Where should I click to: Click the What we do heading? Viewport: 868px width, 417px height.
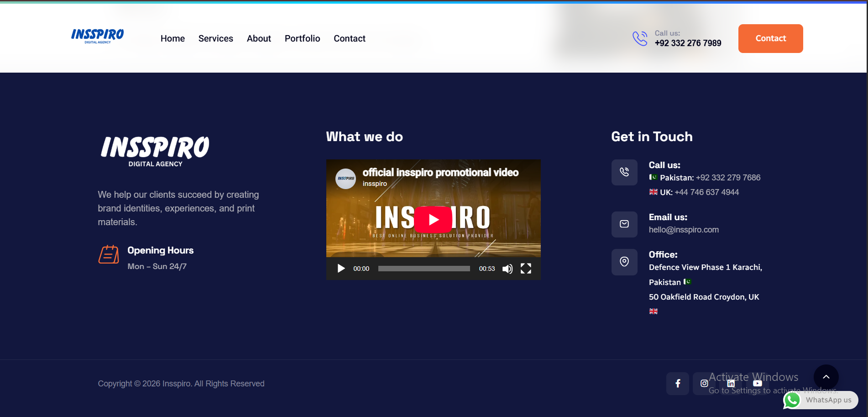[365, 137]
